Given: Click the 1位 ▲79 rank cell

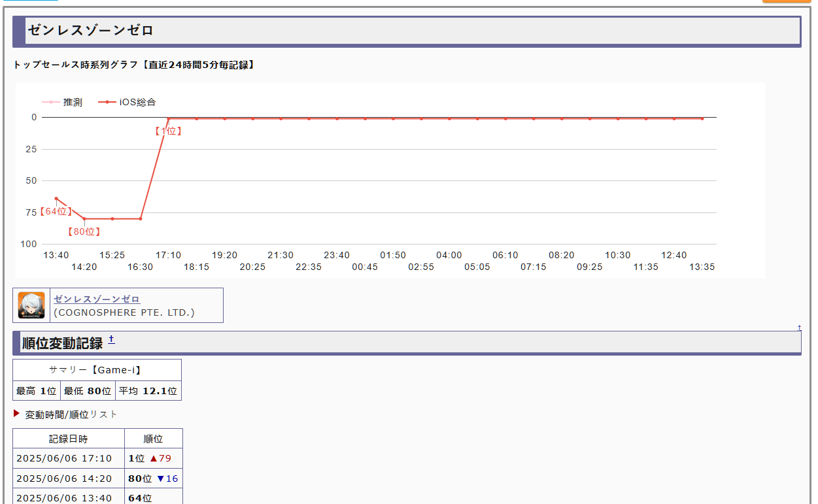Looking at the screenshot, I should [x=154, y=458].
